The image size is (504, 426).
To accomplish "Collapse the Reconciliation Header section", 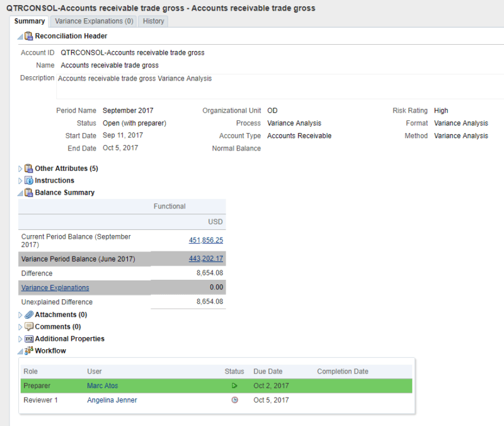I will pyautogui.click(x=19, y=36).
